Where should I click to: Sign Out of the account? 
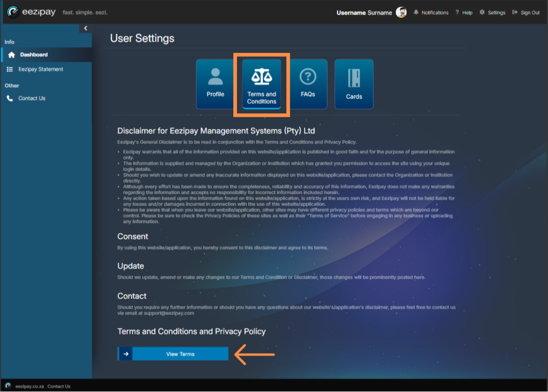(526, 12)
